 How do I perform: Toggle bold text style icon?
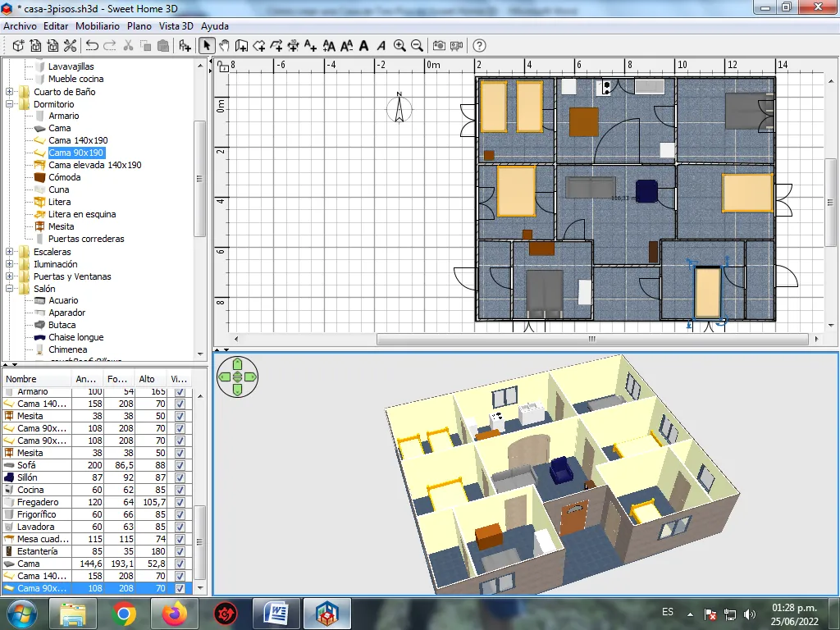(363, 46)
